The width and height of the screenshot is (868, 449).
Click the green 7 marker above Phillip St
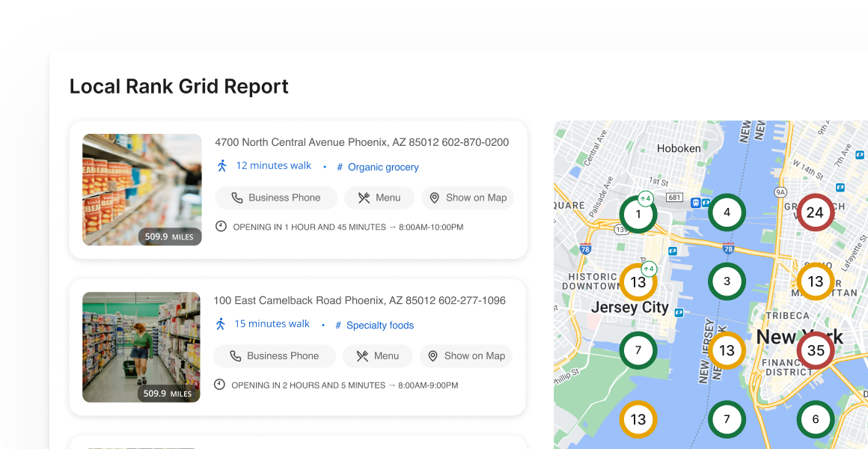click(x=638, y=350)
